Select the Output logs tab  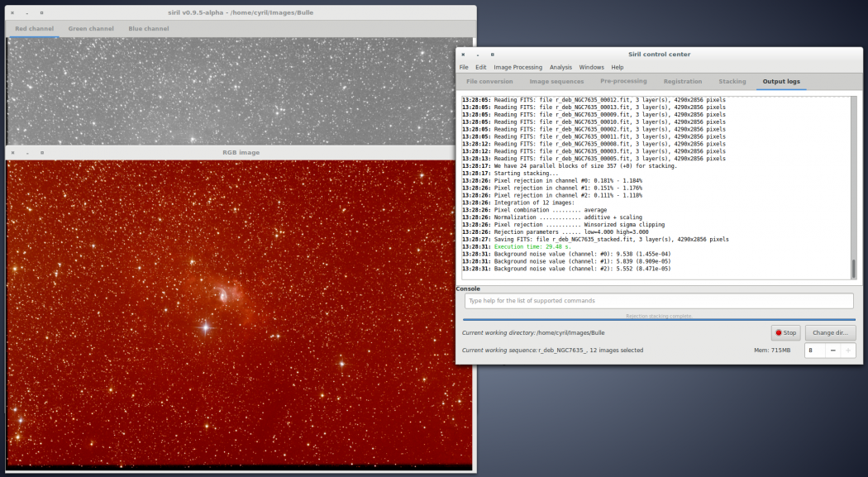point(781,81)
